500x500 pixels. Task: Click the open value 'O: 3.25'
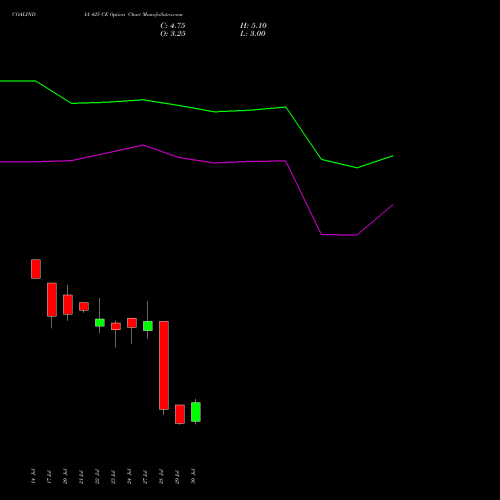[x=173, y=34]
